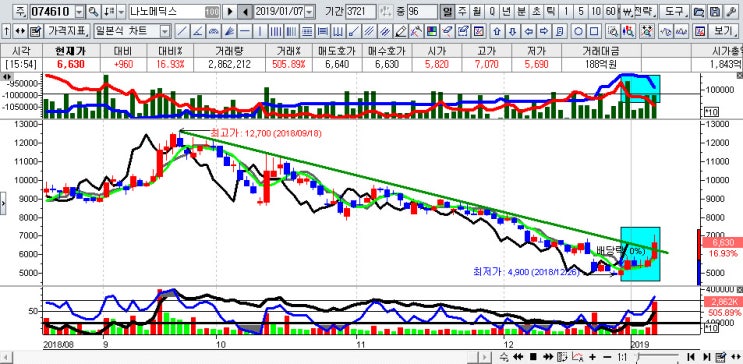Click the horizontal expand arrows icon in toolbar

[x=20, y=32]
